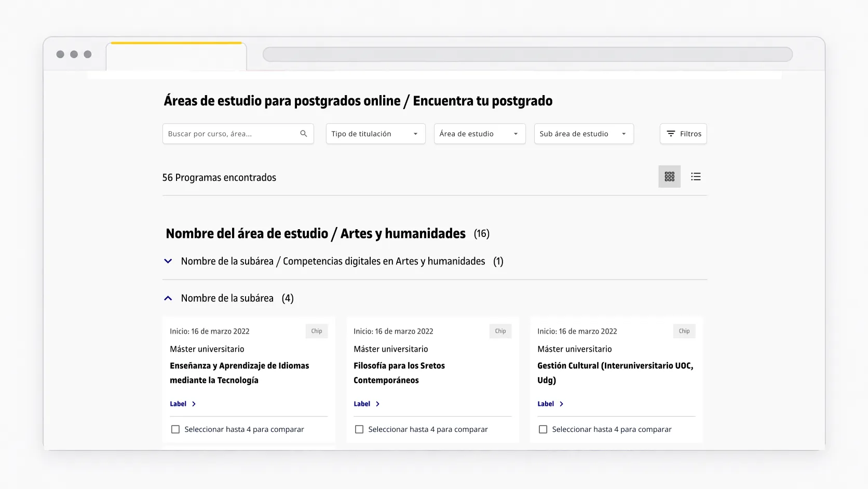Check compare box on Enseñanza y Aprendizaje card
This screenshot has height=489, width=868.
(175, 429)
